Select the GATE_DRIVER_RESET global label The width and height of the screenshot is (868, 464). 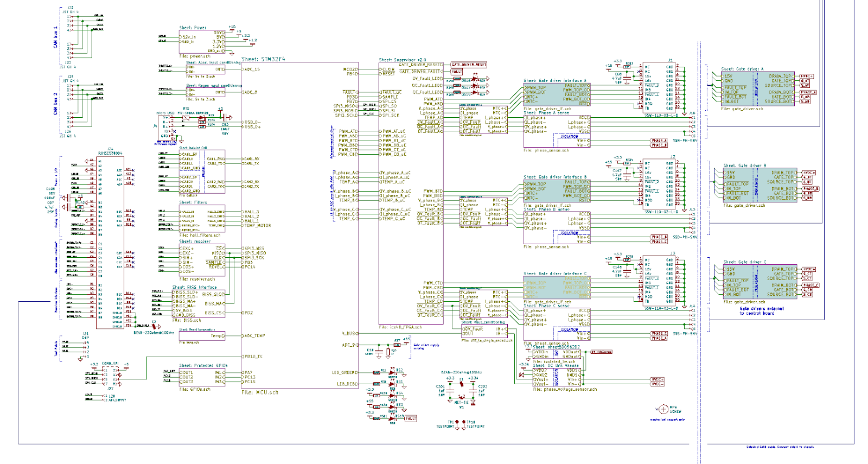coord(469,65)
